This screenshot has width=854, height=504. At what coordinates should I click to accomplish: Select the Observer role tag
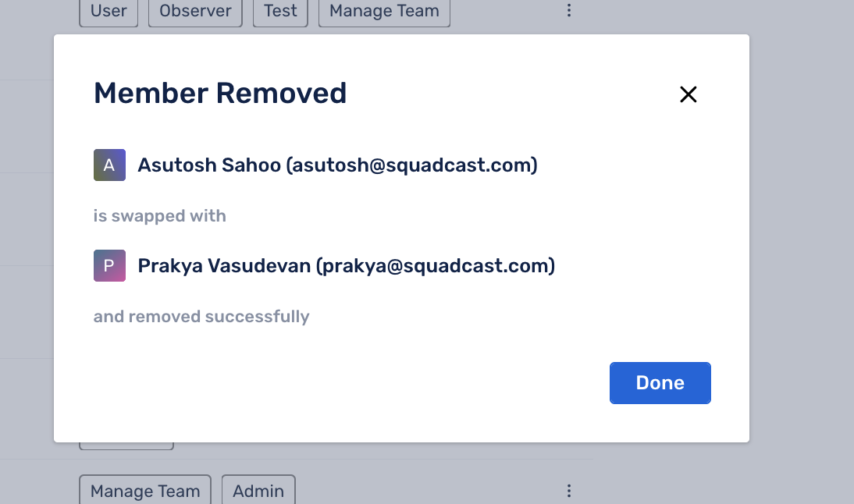point(195,12)
